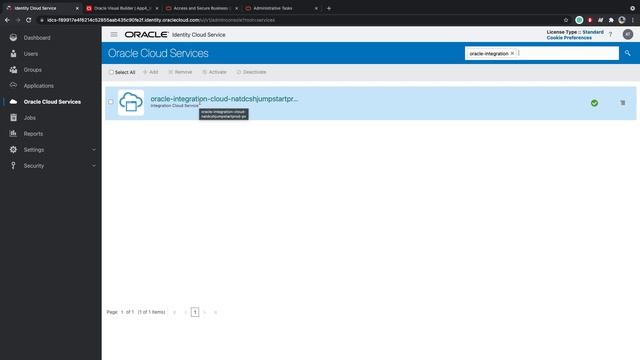
Task: Click the Settings gear icon
Action: tap(13, 149)
